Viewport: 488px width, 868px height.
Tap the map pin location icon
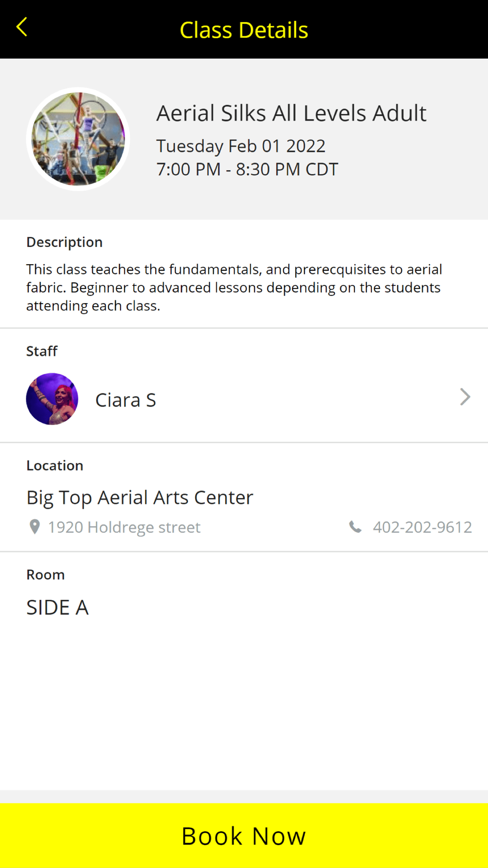(x=35, y=527)
